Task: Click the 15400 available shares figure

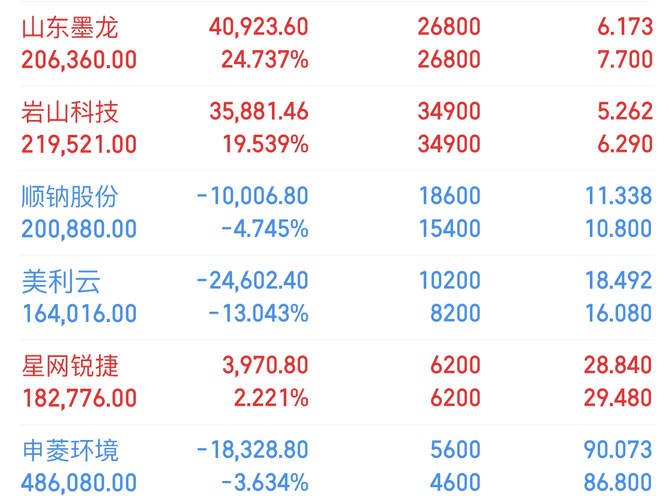Action: tap(450, 228)
